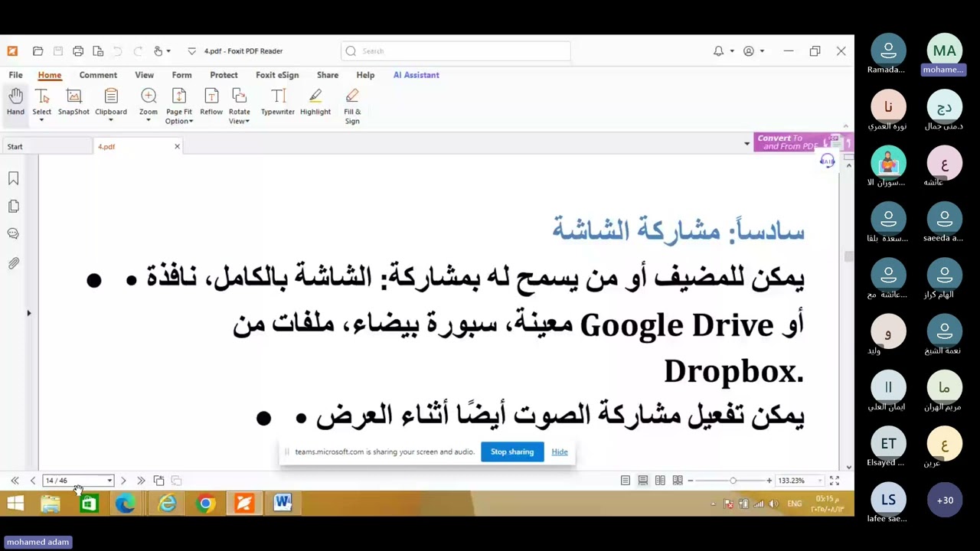Activate the Highlight tool
Image resolution: width=980 pixels, height=551 pixels.
coord(315,101)
